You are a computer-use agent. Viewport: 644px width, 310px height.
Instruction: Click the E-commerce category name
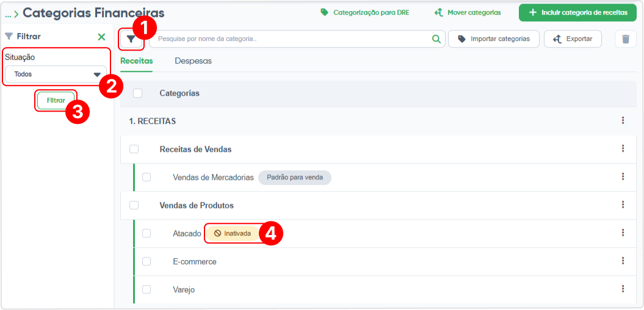pos(195,262)
